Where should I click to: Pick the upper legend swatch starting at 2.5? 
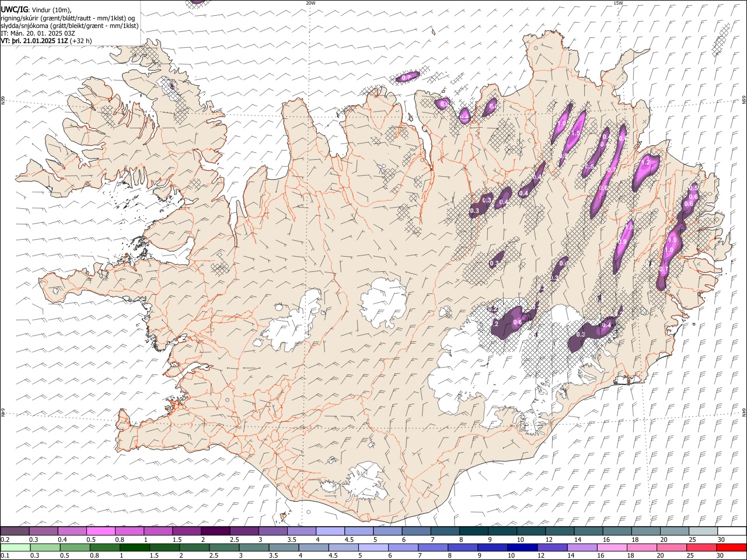coord(244,531)
